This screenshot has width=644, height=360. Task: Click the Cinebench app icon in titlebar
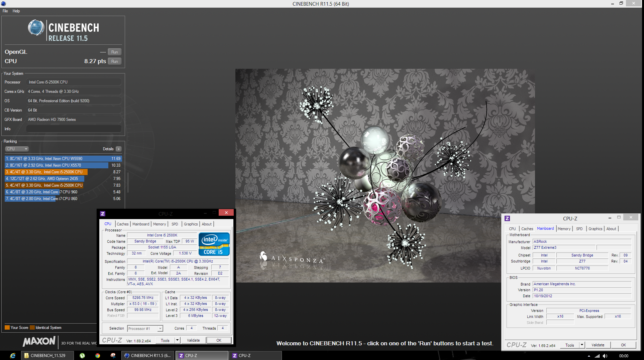coord(3,4)
